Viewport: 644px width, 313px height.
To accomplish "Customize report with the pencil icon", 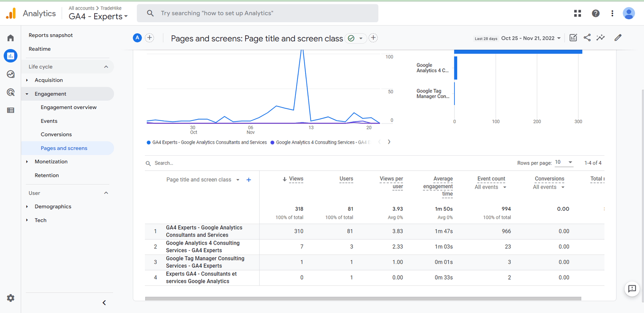I will (618, 38).
